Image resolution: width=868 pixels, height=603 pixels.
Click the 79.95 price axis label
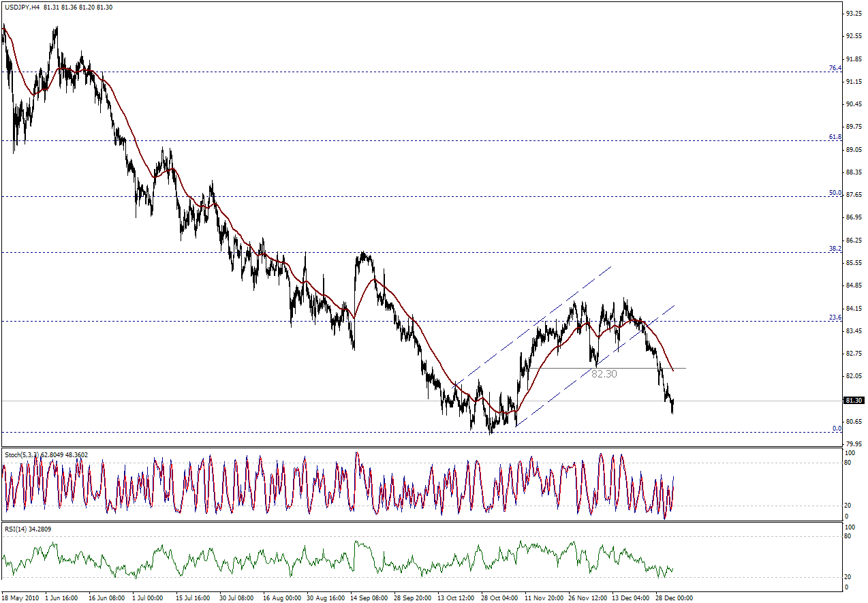click(x=853, y=444)
